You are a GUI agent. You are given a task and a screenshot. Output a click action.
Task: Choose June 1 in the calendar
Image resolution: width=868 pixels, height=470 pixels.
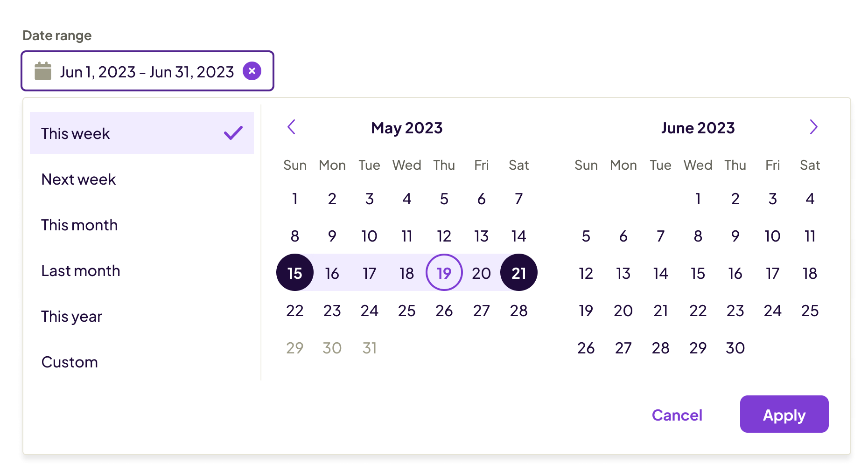click(698, 199)
